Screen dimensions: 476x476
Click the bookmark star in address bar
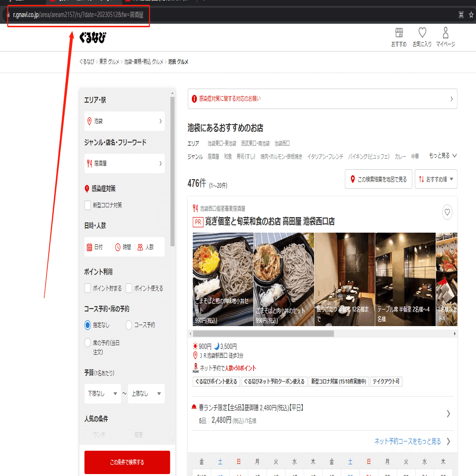[x=471, y=15]
